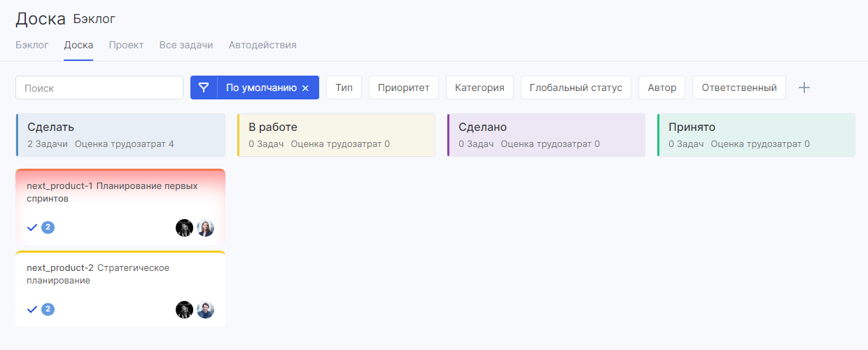Screen dimensions: 868x350
Task: Click '2 Задачи' count in Сделать column
Action: tap(48, 144)
